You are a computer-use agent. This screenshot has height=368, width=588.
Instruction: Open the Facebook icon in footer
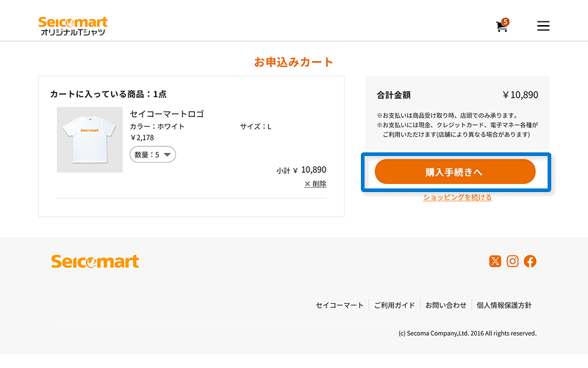coord(530,261)
